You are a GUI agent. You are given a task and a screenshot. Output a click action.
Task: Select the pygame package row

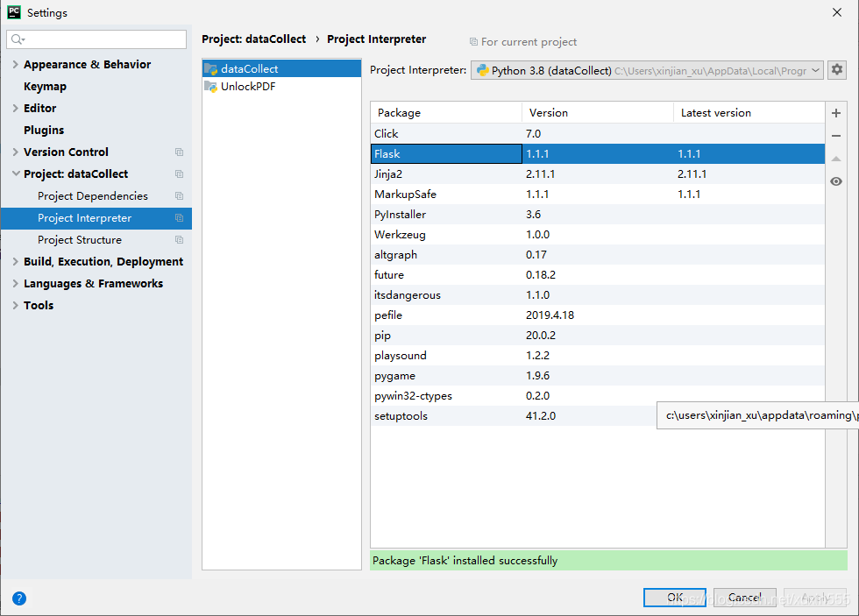pos(598,376)
